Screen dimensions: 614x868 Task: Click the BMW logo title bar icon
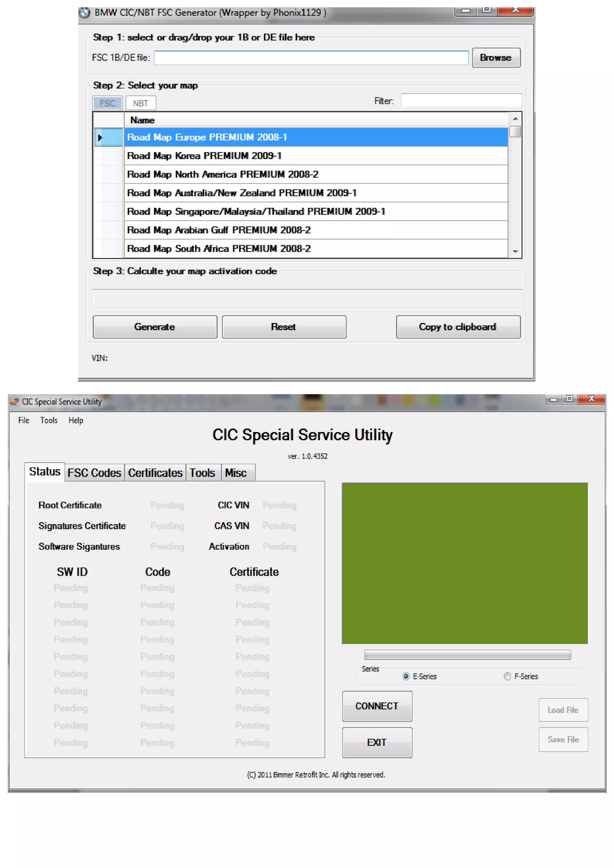(x=85, y=13)
